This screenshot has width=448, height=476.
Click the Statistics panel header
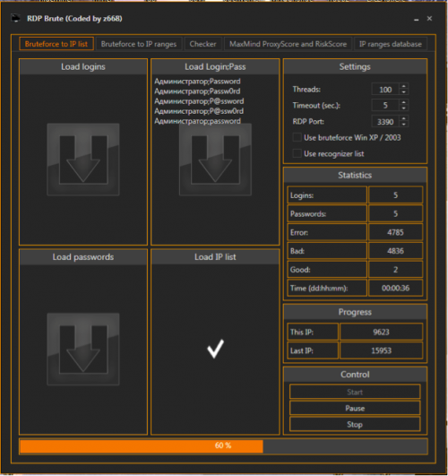tap(355, 175)
